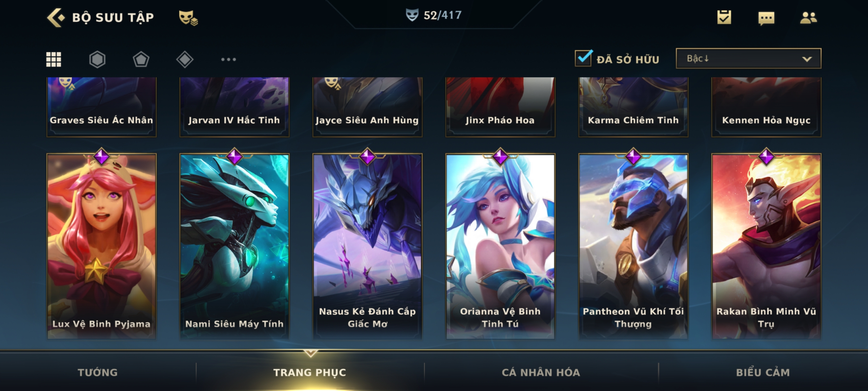Open the BIỂU CẢM tab
This screenshot has width=868, height=391.
click(x=763, y=372)
